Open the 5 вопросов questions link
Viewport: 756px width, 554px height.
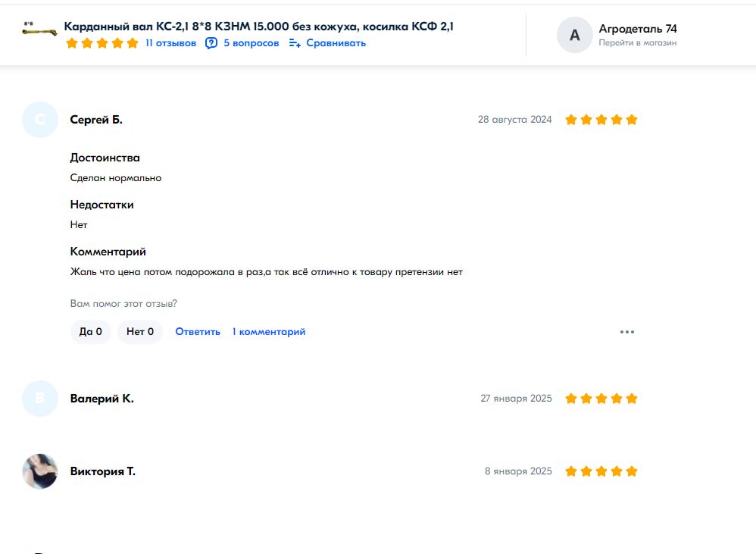[x=251, y=43]
